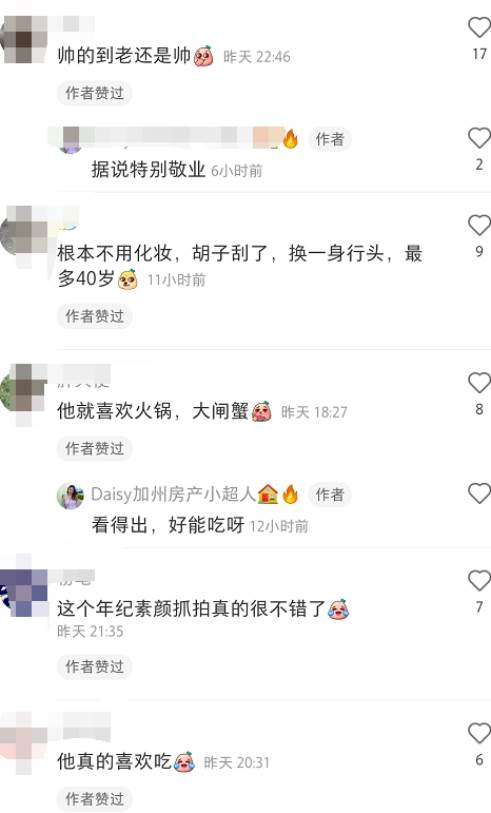This screenshot has width=491, height=813.
Task: Like the comment 帅的到老还是帅
Action: click(479, 27)
